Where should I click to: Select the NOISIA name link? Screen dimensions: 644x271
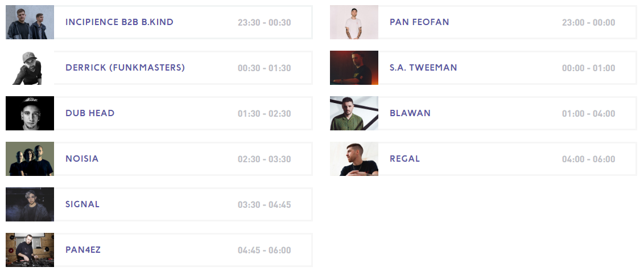(82, 159)
